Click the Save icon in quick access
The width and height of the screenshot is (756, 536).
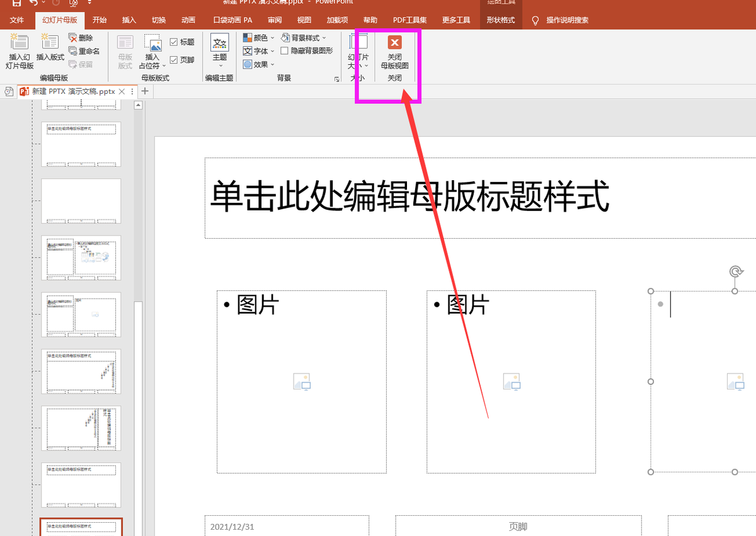pyautogui.click(x=16, y=3)
